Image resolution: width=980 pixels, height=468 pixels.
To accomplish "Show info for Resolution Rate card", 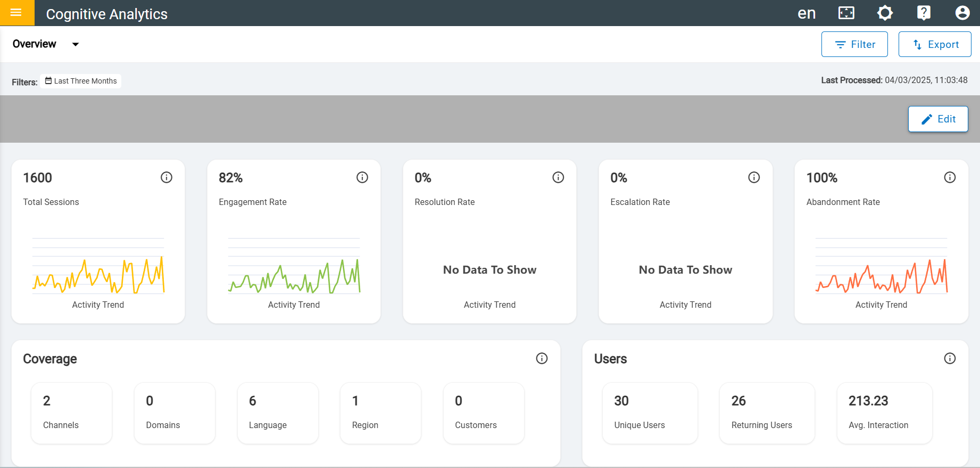I will click(x=558, y=177).
